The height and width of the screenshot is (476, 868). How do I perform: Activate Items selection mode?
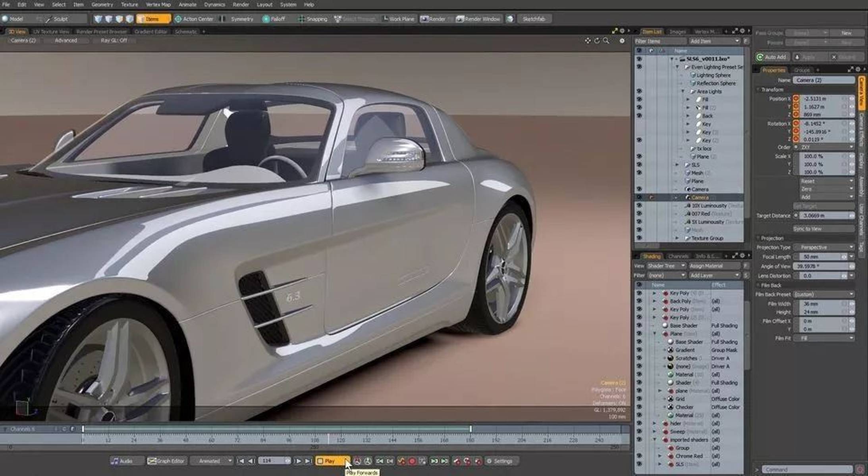[x=153, y=19]
